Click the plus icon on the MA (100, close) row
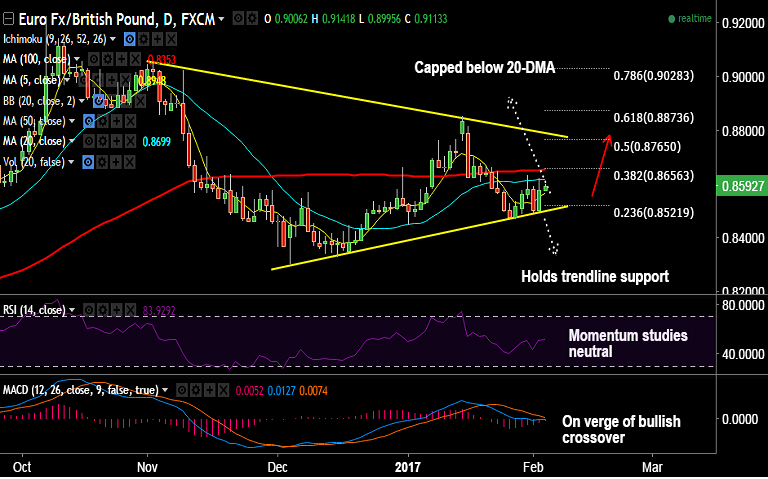This screenshot has height=479, width=768. [x=121, y=59]
